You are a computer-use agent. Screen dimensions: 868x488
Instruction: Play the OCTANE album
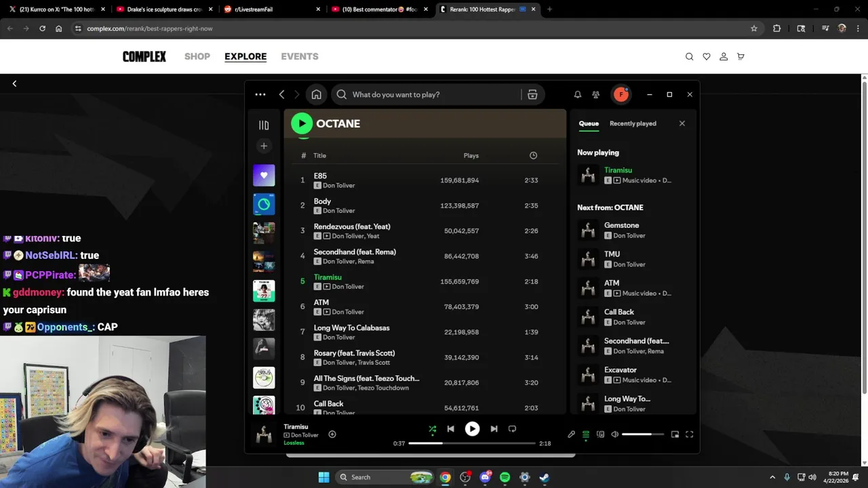point(302,123)
